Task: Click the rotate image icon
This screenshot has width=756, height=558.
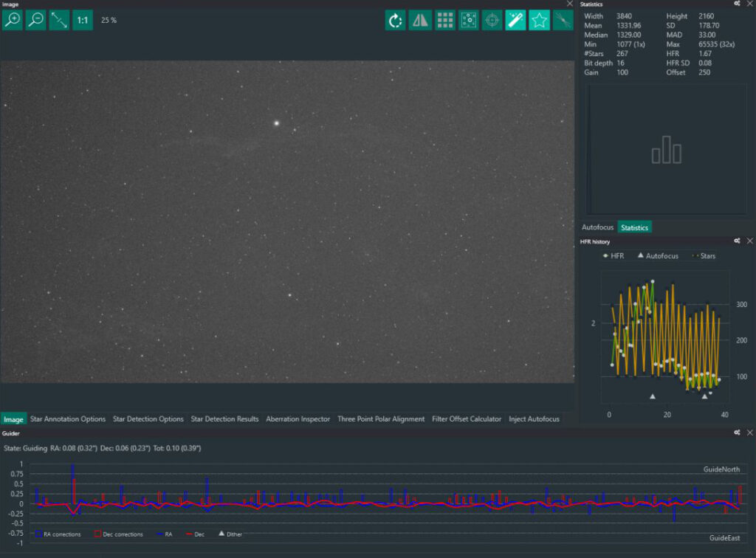Action: [396, 20]
